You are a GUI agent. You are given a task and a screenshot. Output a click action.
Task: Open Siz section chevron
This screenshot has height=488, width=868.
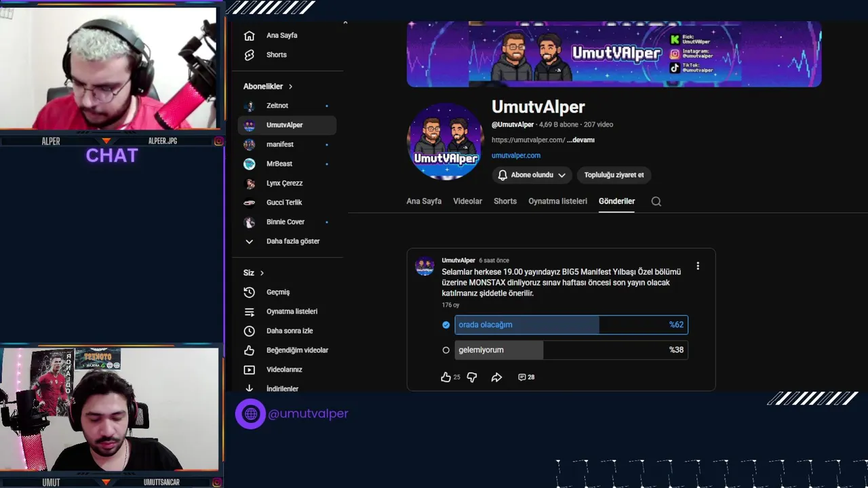point(262,273)
